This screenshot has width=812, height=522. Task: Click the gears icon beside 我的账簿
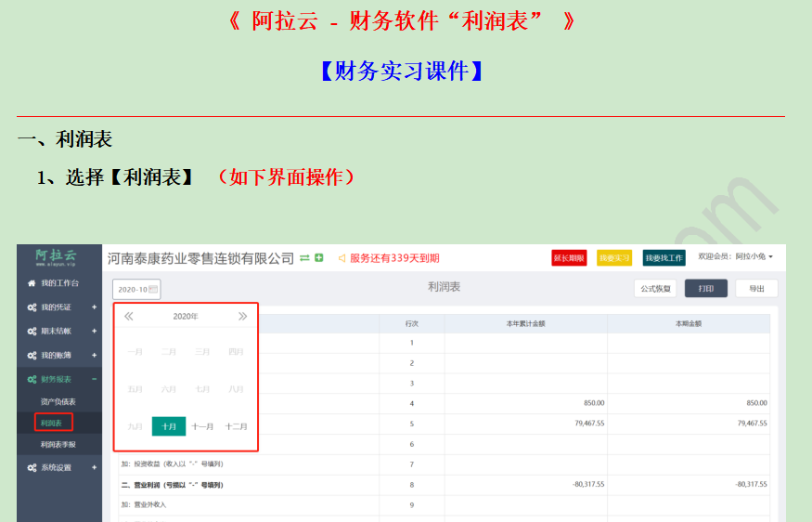32,356
